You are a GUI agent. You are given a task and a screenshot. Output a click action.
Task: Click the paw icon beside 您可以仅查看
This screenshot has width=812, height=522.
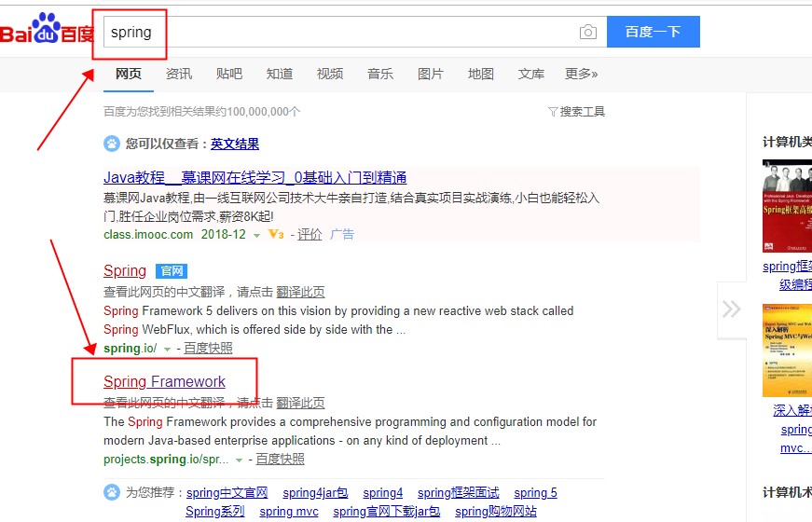111,144
